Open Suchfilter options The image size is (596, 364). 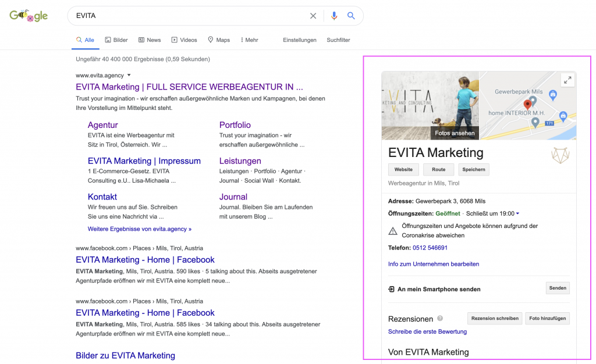pos(338,40)
